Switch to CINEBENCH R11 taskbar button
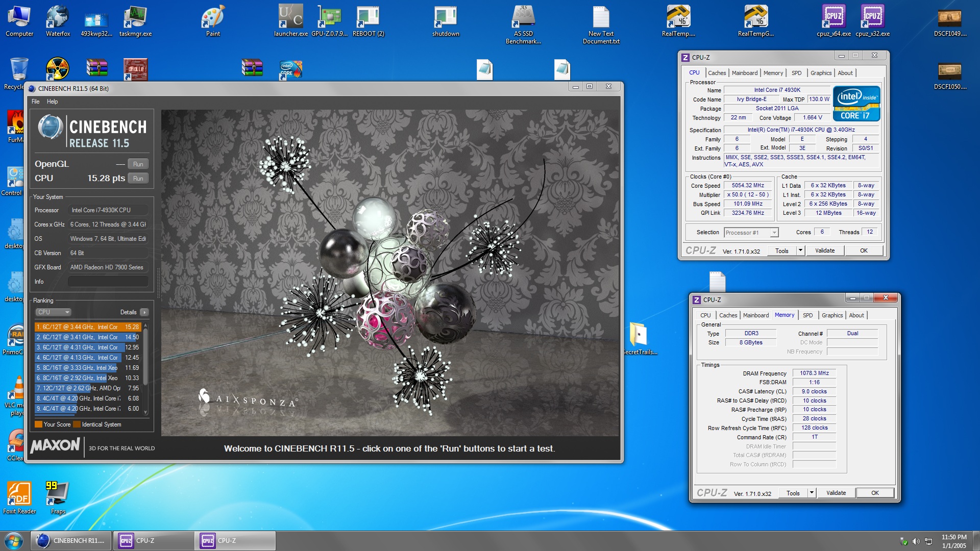Image resolution: width=980 pixels, height=551 pixels. tap(71, 541)
